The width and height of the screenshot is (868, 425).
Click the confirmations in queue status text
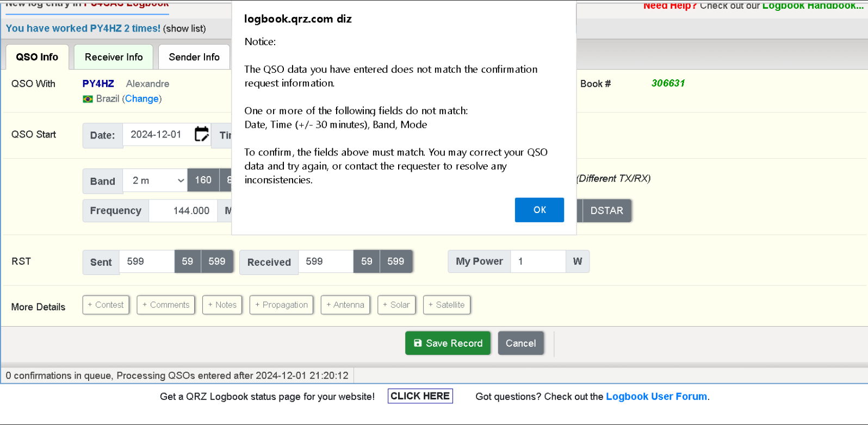click(177, 376)
